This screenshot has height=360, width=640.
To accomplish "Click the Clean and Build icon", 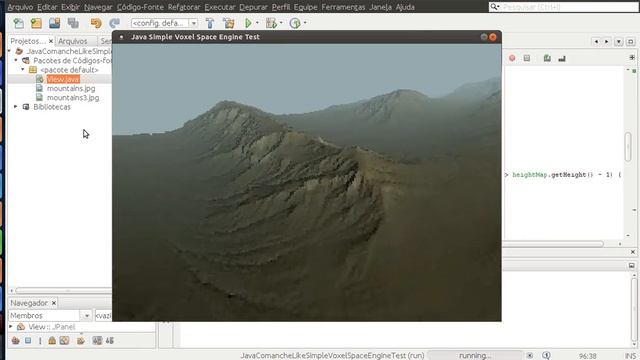I will [229, 23].
